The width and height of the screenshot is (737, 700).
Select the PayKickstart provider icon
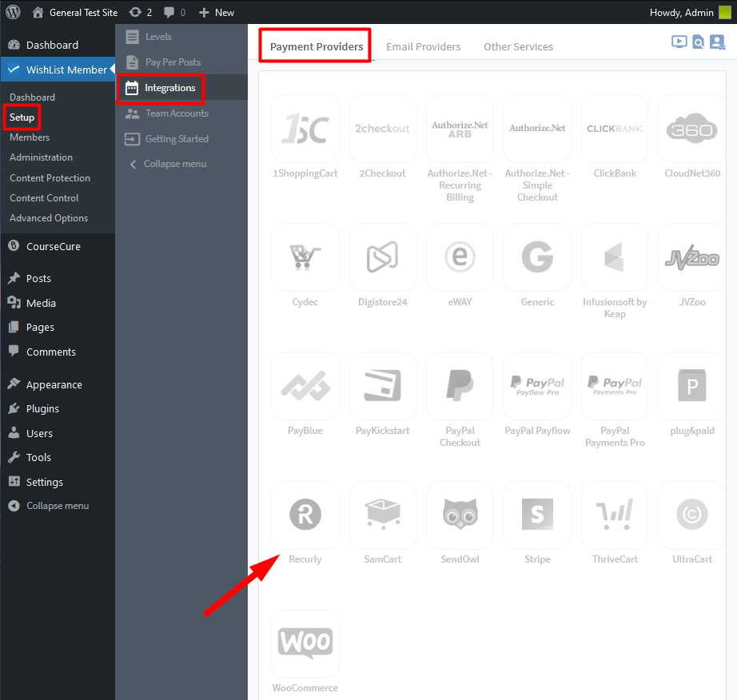[383, 386]
